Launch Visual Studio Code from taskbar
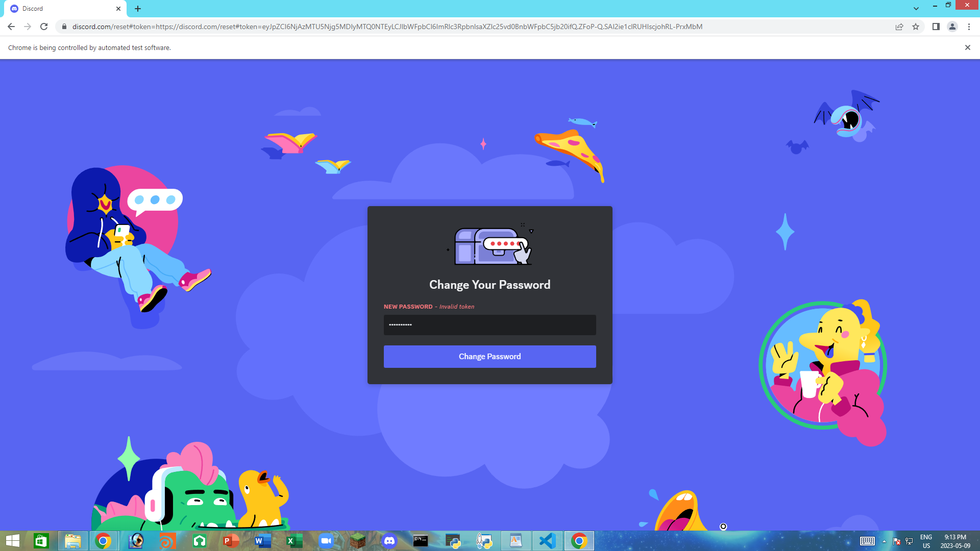The image size is (980, 551). click(547, 541)
